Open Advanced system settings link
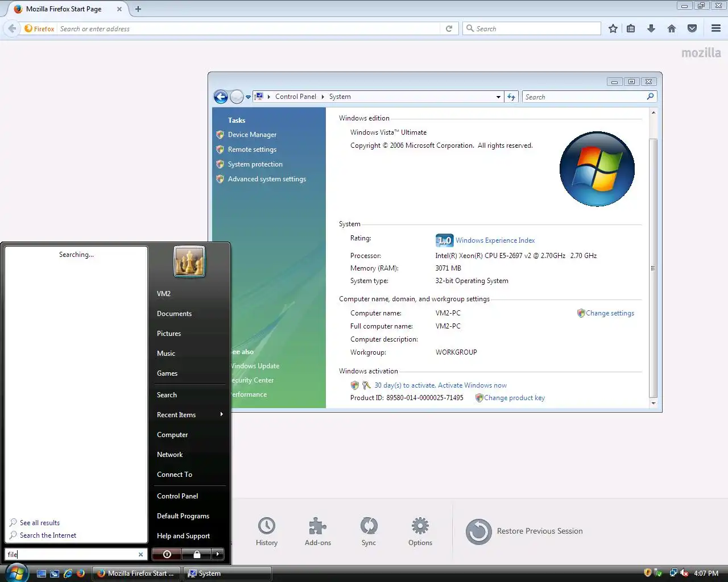728x582 pixels. pos(267,179)
